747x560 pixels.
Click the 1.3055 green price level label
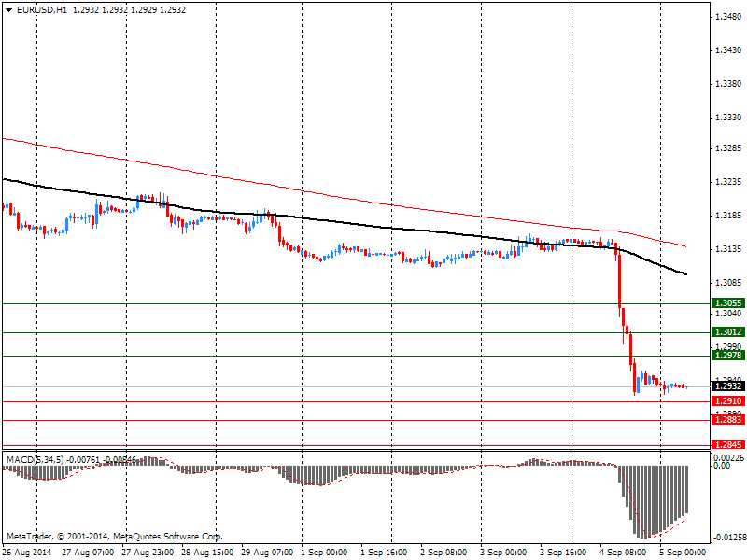728,303
